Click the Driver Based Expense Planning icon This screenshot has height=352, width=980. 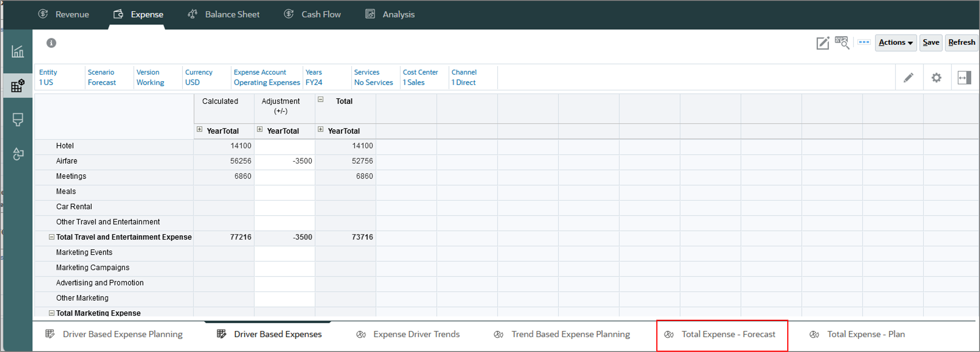click(50, 334)
